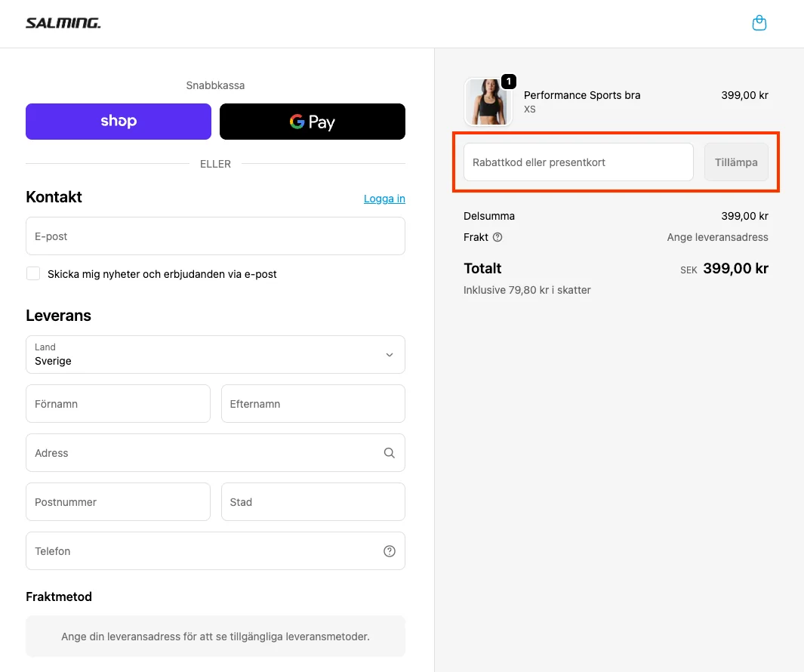Click the quantity badge on product image
This screenshot has height=672, width=804.
click(x=508, y=81)
